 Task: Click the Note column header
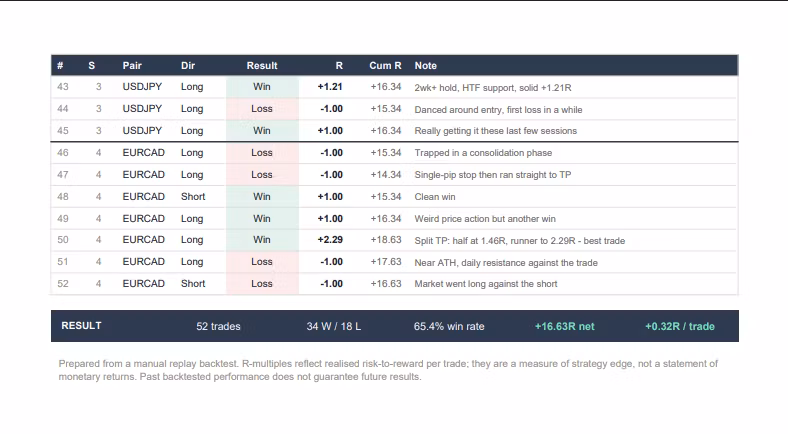click(x=425, y=66)
